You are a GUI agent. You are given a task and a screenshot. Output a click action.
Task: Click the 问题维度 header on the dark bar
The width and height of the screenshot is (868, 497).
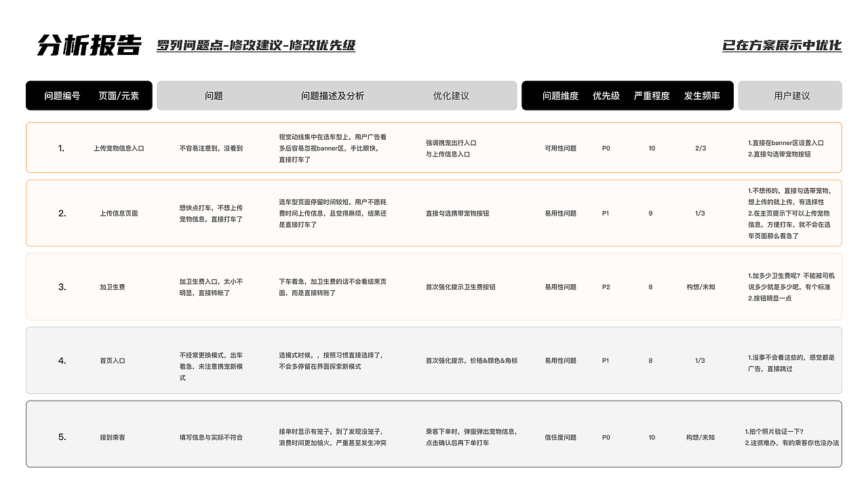560,96
